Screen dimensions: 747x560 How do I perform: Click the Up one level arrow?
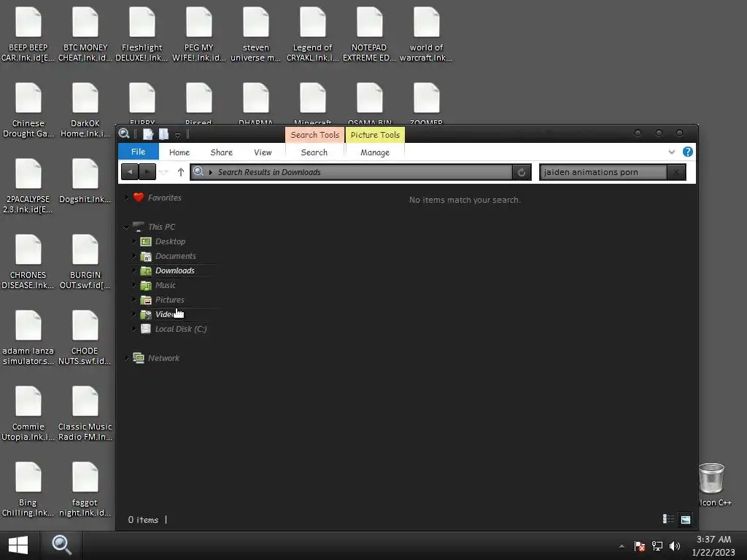tap(181, 172)
